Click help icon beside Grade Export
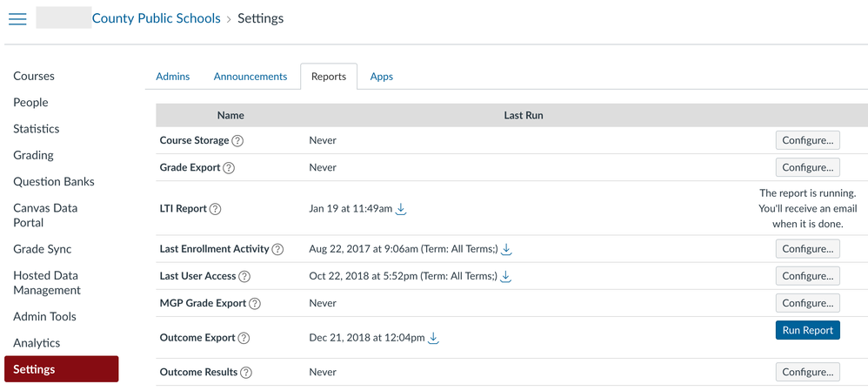868x391 pixels. pyautogui.click(x=230, y=167)
